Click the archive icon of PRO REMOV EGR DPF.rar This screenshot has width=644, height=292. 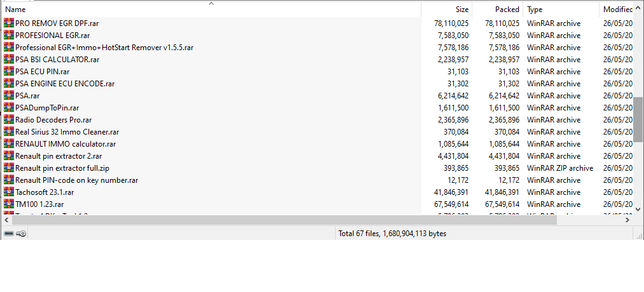pos(9,23)
